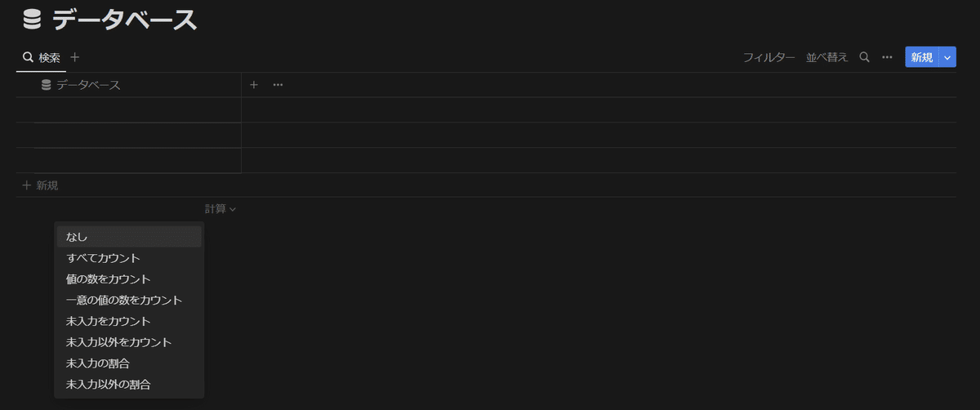
Task: Add a new property column with the plus icon
Action: click(254, 85)
